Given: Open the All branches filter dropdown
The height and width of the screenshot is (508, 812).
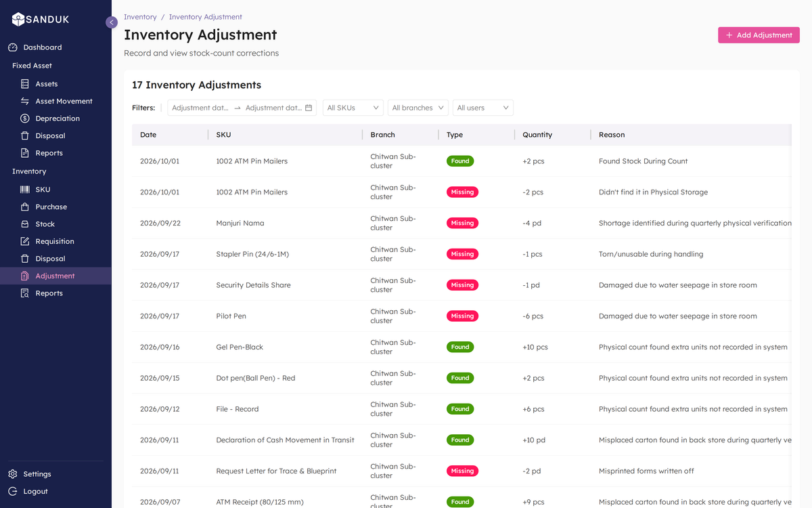Looking at the screenshot, I should 418,108.
